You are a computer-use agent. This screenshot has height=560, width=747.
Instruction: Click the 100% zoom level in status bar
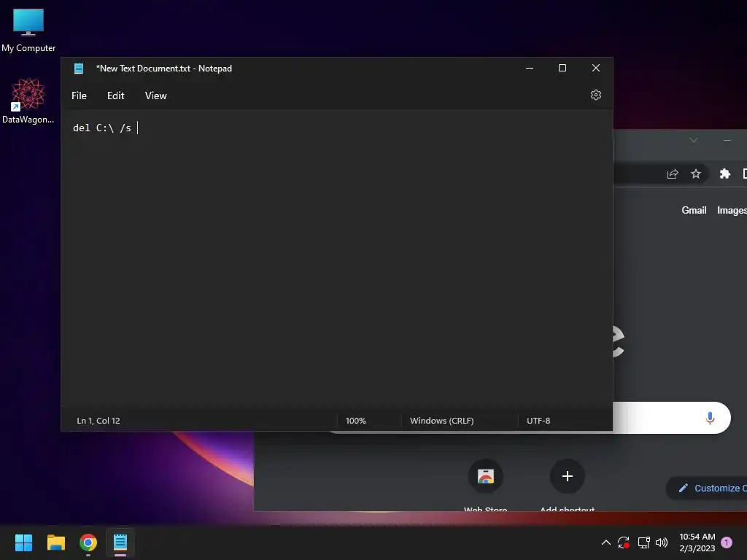tap(356, 421)
